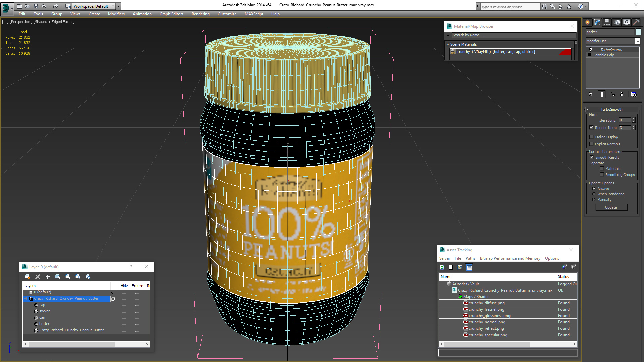Screen dimensions: 644x362
Task: Click the Open File folder icon
Action: tap(28, 6)
